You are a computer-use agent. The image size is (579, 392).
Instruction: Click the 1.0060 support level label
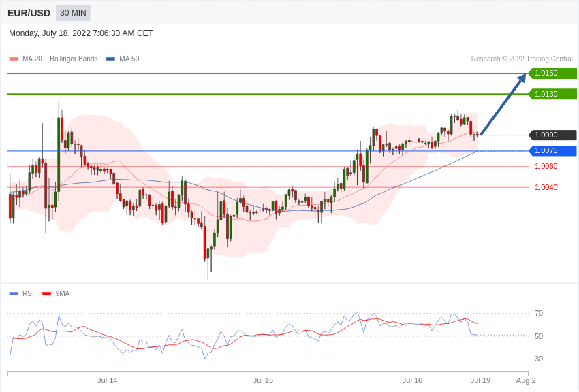point(546,166)
